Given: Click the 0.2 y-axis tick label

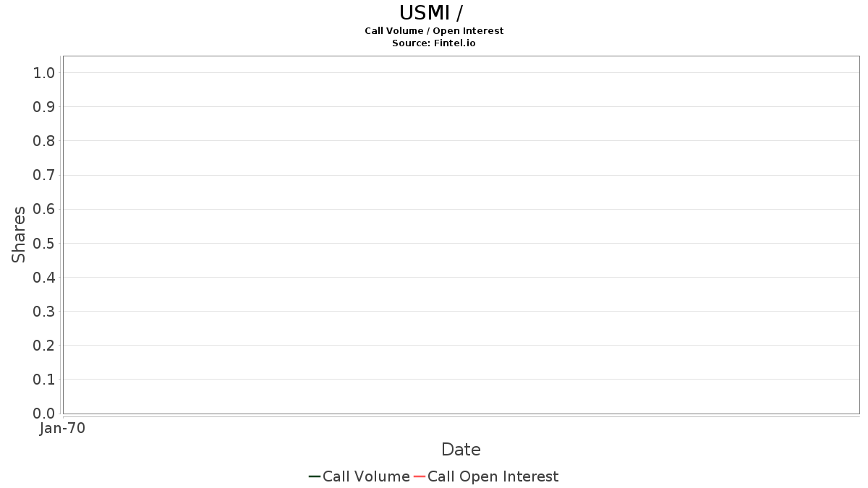Looking at the screenshot, I should 44,346.
